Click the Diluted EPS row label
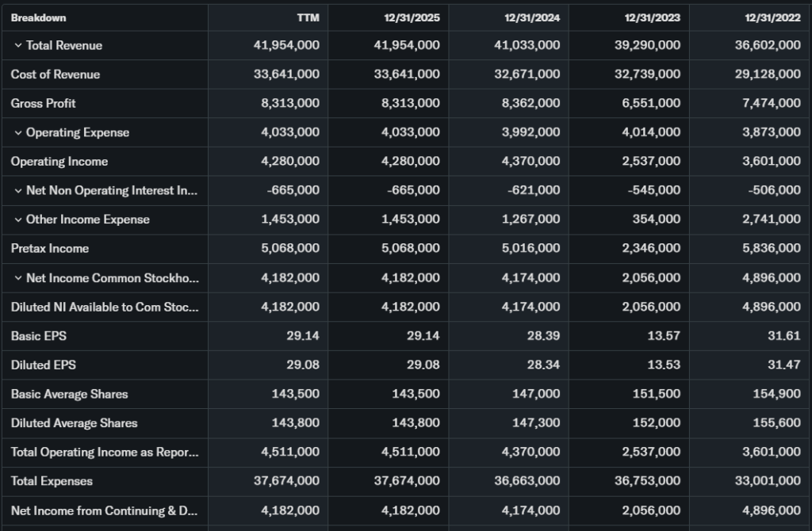The width and height of the screenshot is (812, 531). (x=44, y=365)
